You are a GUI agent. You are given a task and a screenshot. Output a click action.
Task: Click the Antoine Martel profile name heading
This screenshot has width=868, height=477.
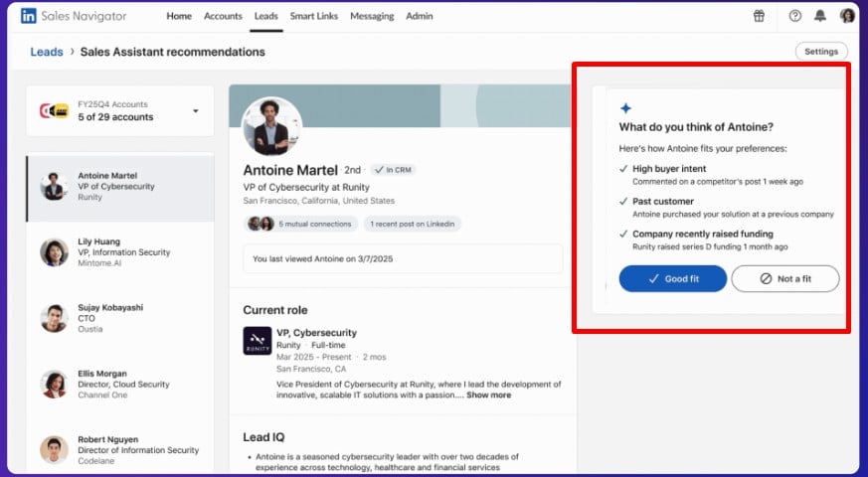[x=290, y=170]
